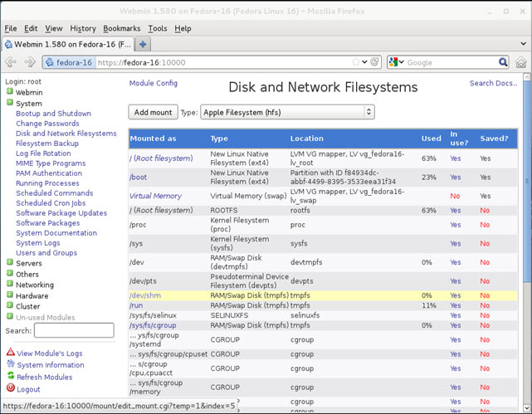Click the URL address bar

tap(224, 62)
